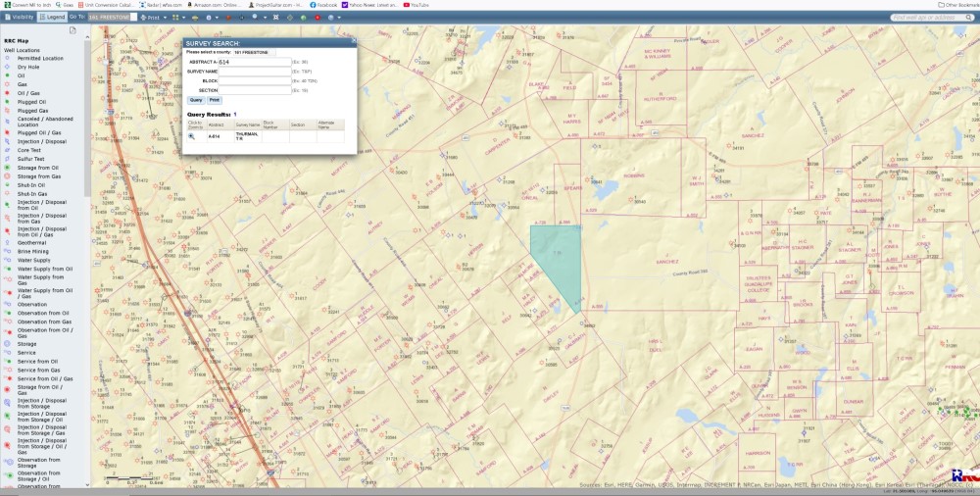The height and width of the screenshot is (496, 980).
Task: Open the Amazon.com bookmark
Action: pyautogui.click(x=215, y=4)
